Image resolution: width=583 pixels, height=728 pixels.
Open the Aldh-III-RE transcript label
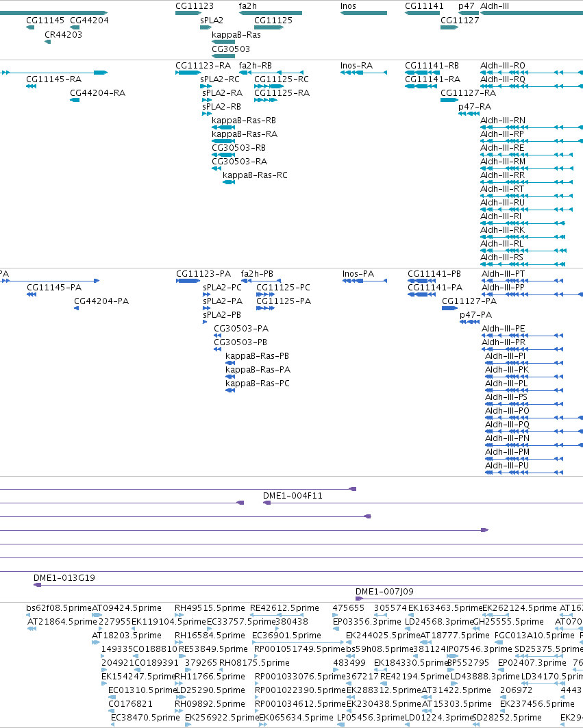pos(502,148)
